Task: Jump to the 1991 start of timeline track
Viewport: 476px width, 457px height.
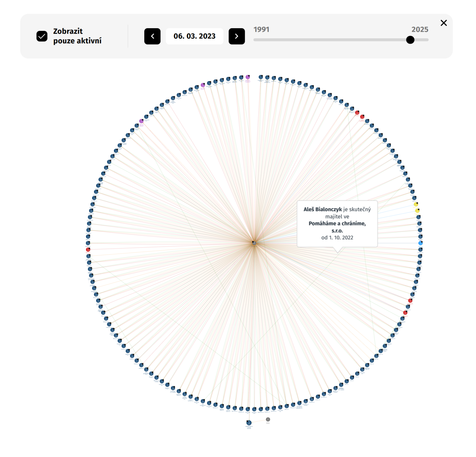Action: tap(255, 40)
